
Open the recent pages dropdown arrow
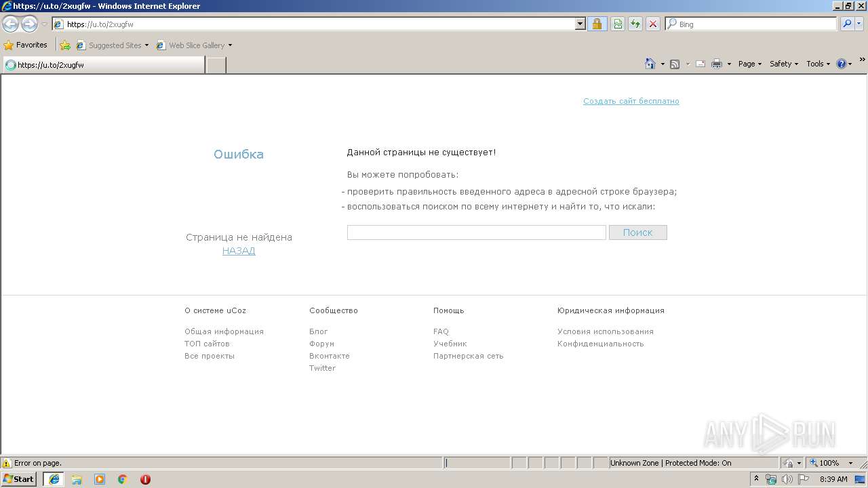click(44, 24)
